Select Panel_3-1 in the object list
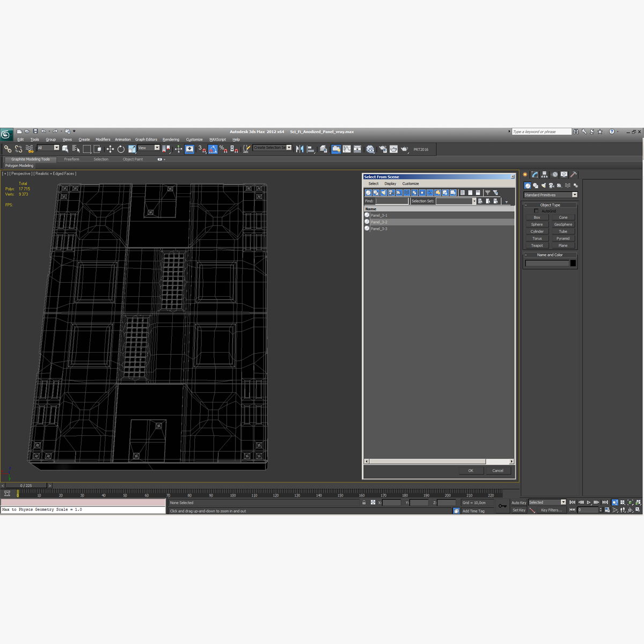This screenshot has width=644, height=644. tap(439, 215)
